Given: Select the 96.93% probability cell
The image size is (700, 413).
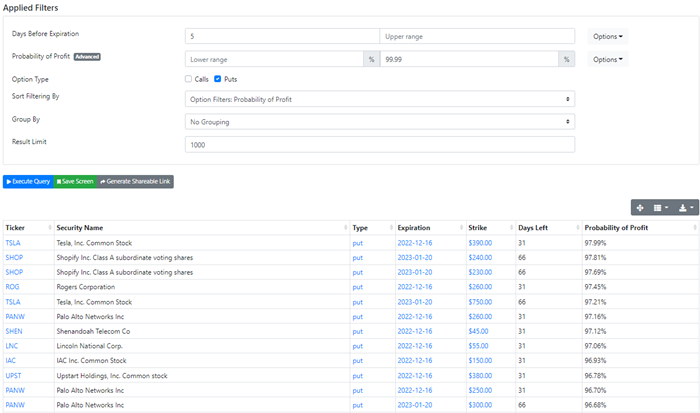Looking at the screenshot, I should [641, 360].
